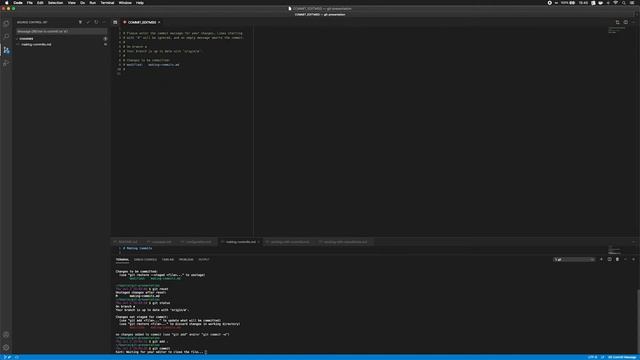The width and height of the screenshot is (640, 360).
Task: Open Control Center in the macOS menu bar
Action: (x=632, y=3)
